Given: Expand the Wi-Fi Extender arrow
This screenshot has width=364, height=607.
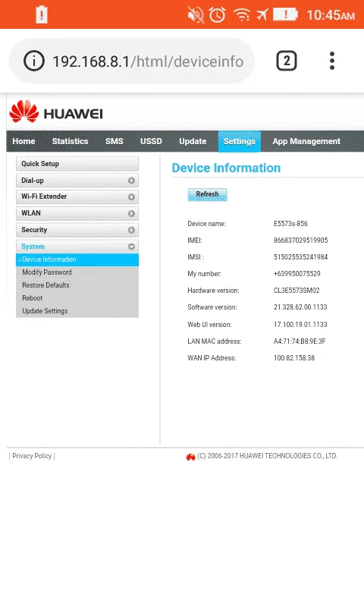Looking at the screenshot, I should pos(131,197).
